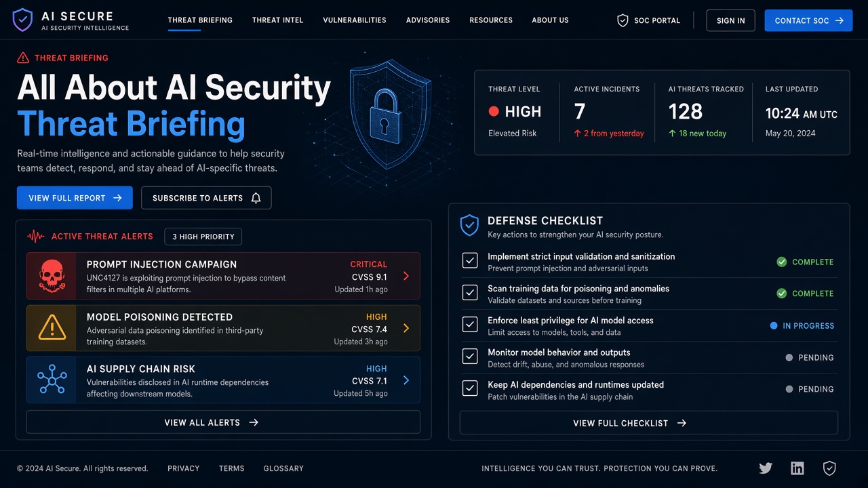This screenshot has width=868, height=488.
Task: Toggle checkbox for scanning training data
Action: coord(470,293)
